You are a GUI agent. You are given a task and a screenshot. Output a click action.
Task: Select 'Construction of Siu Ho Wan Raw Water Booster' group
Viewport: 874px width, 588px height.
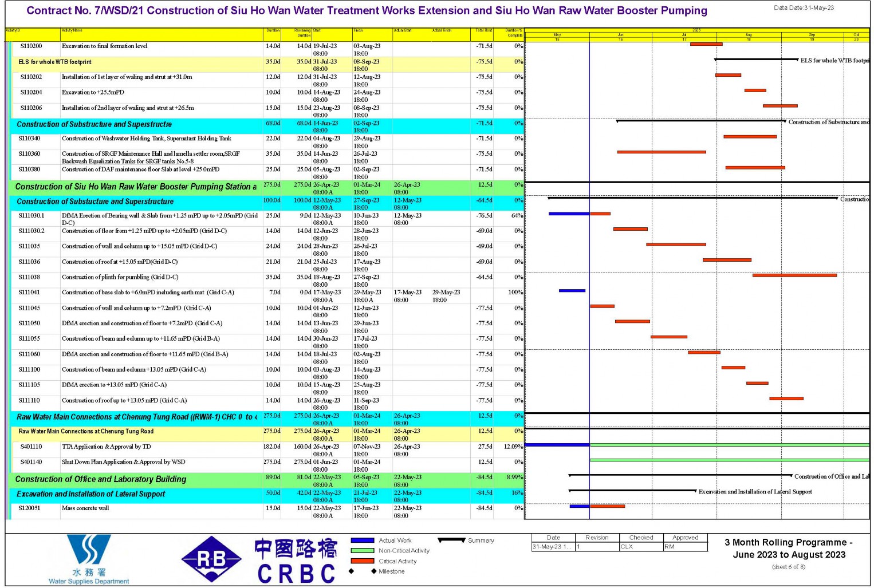coord(267,188)
